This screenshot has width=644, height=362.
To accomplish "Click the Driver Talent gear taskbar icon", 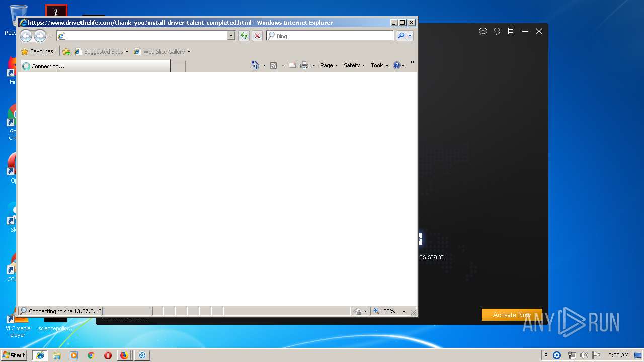I will point(142,355).
